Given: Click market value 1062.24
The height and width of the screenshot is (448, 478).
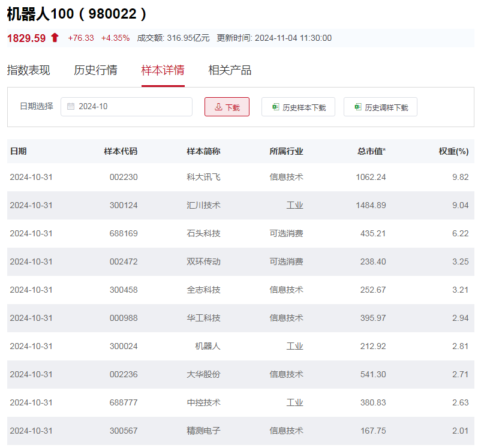Looking at the screenshot, I should (x=371, y=177).
